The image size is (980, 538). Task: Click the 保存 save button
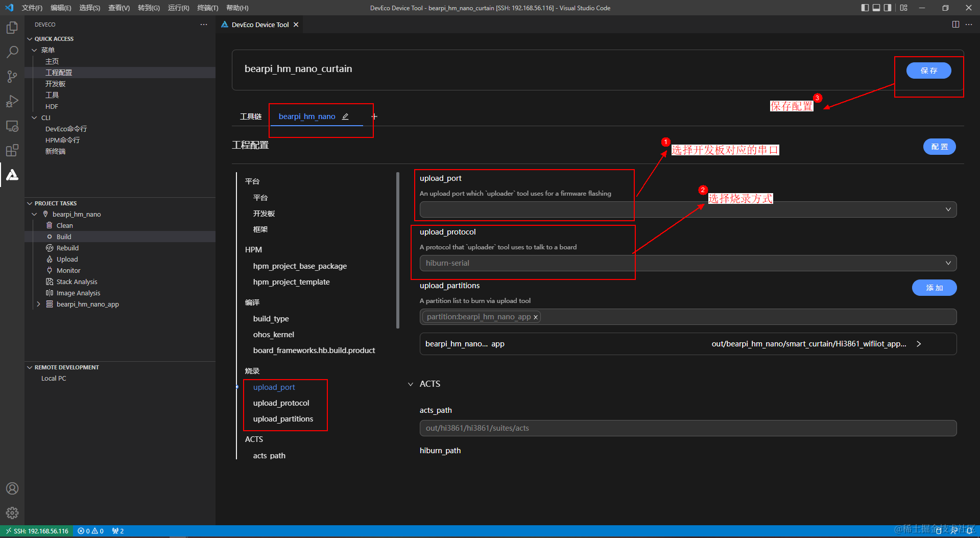(x=928, y=71)
